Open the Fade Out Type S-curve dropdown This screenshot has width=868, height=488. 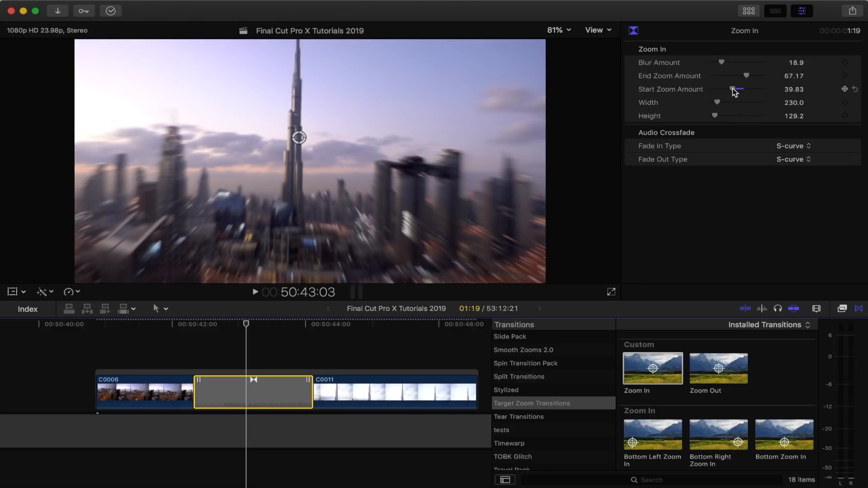(793, 159)
